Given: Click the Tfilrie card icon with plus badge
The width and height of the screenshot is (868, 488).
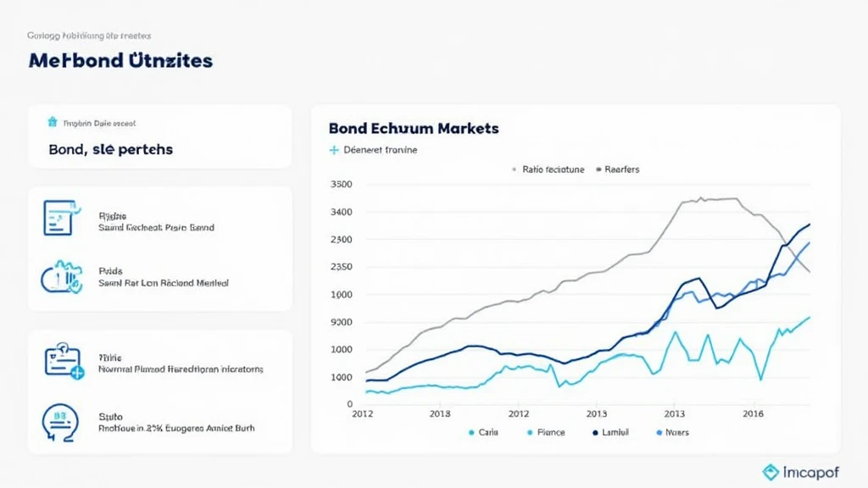Looking at the screenshot, I should pyautogui.click(x=62, y=362).
